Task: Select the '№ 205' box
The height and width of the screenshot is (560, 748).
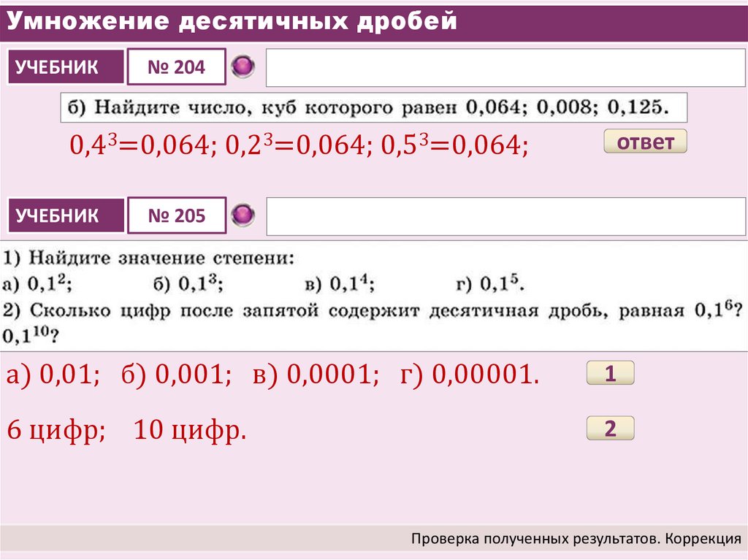Action: [177, 215]
